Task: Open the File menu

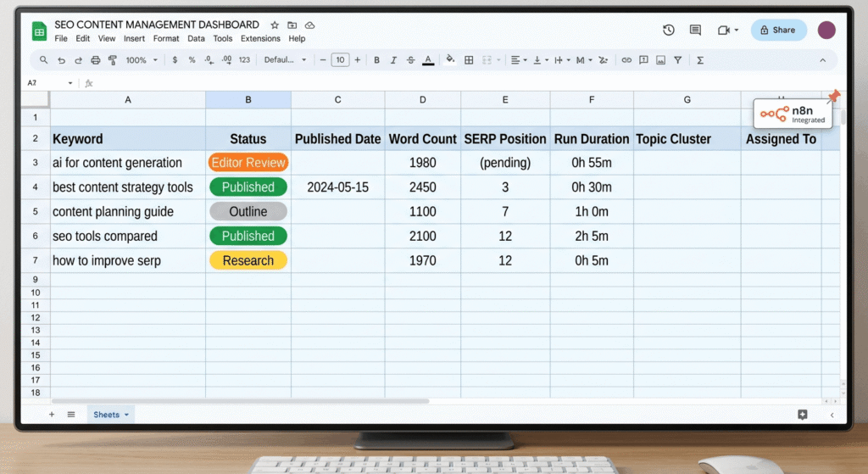Action: (x=61, y=39)
